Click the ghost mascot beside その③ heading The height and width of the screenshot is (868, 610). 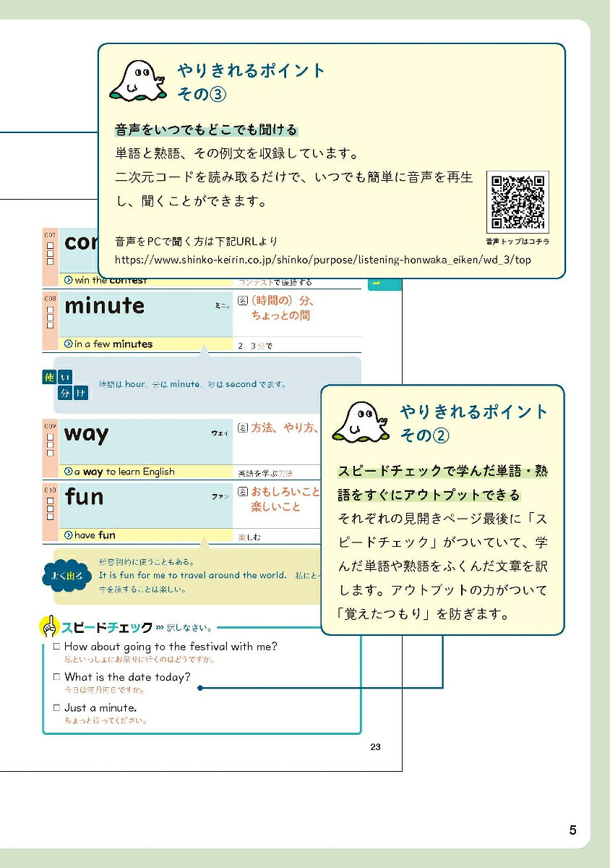[138, 81]
